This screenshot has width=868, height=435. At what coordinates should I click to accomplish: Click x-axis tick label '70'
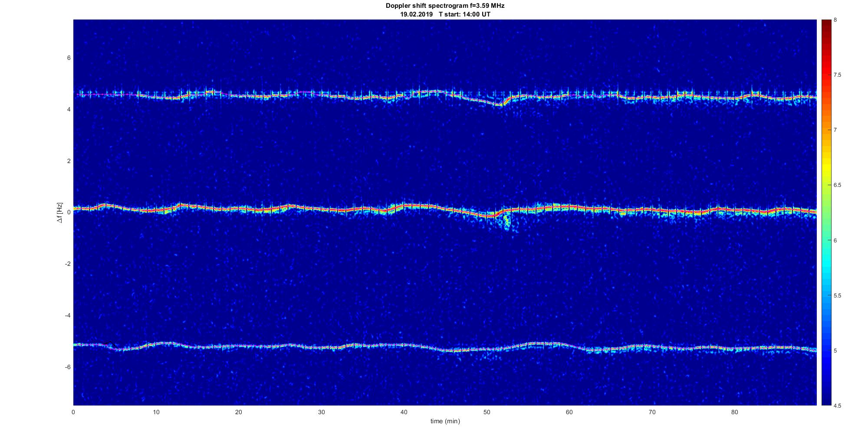pos(652,412)
